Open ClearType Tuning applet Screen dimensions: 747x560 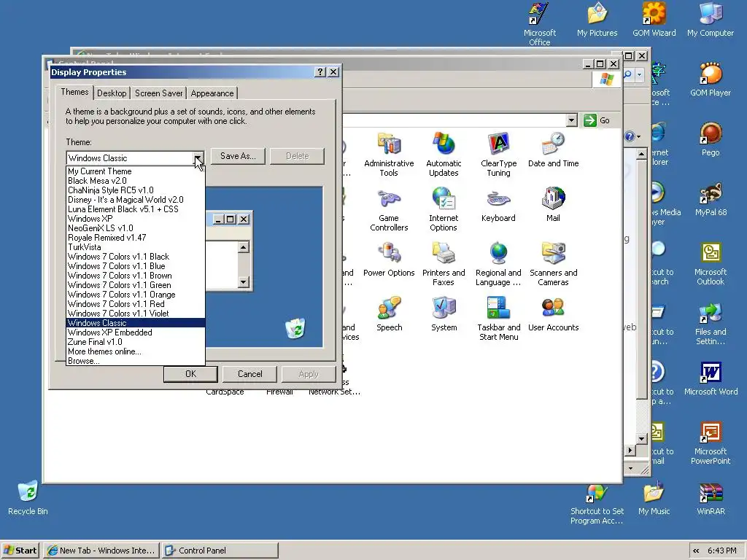498,155
